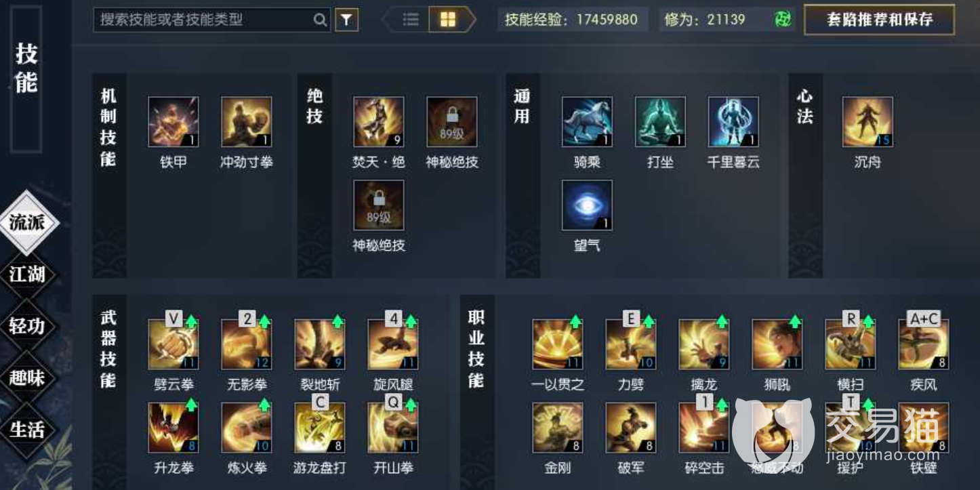Select the 千里暮云 skill icon
The width and height of the screenshot is (980, 490).
[x=733, y=122]
